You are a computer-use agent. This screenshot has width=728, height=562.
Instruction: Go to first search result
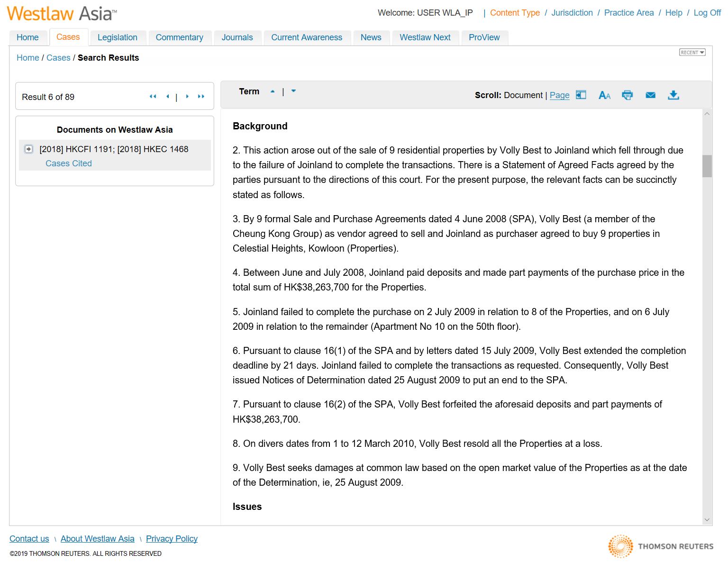click(x=153, y=97)
